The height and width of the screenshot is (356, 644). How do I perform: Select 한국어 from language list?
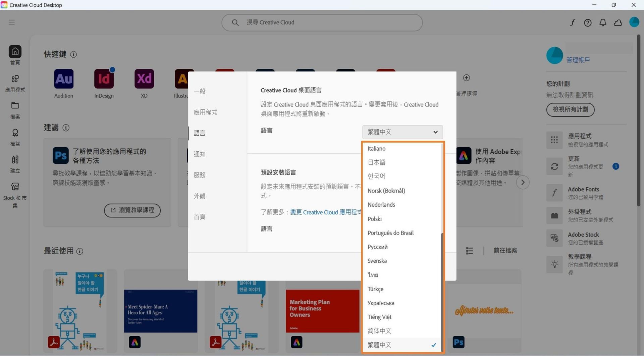401,176
